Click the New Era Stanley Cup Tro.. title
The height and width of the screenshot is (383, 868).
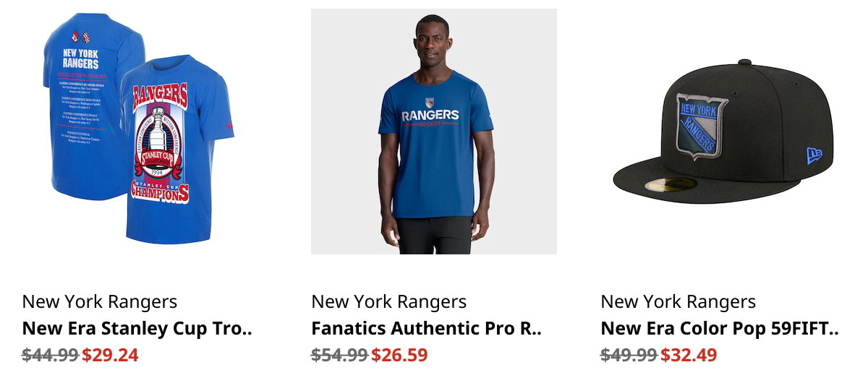point(137,329)
